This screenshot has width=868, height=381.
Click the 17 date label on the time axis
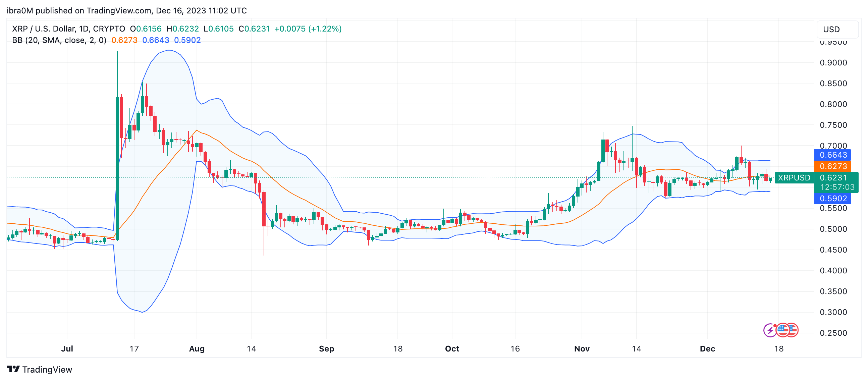(x=134, y=349)
